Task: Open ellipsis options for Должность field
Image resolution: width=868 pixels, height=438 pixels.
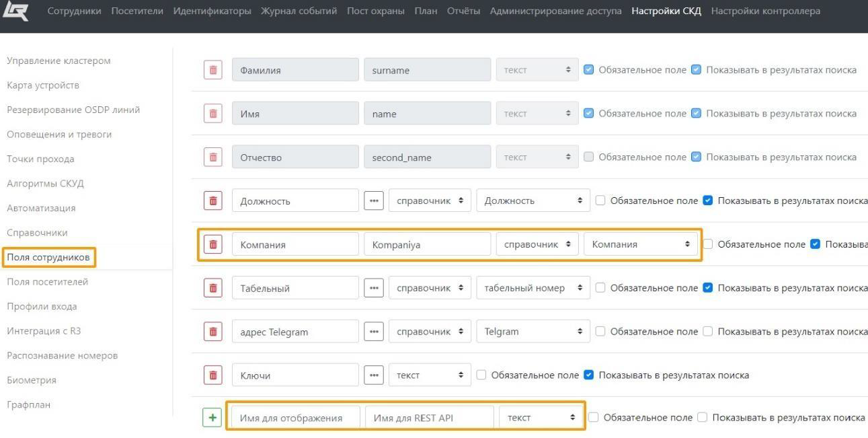Action: (x=374, y=200)
